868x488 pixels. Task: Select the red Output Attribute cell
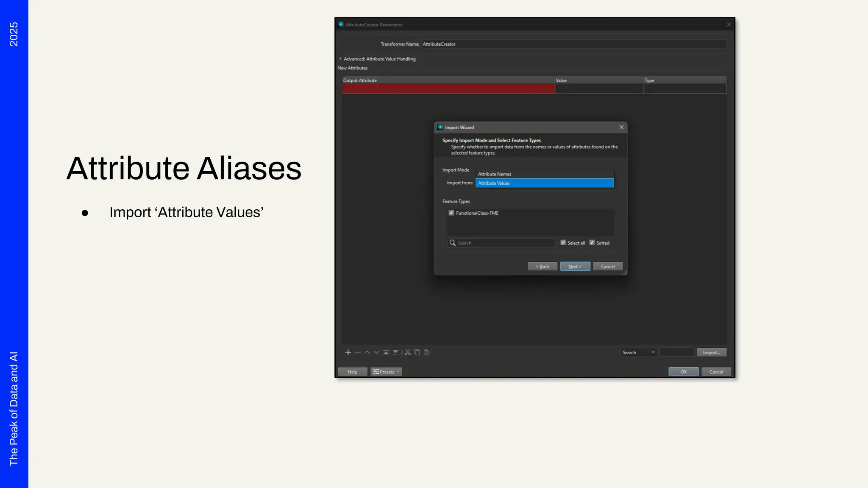tap(448, 89)
